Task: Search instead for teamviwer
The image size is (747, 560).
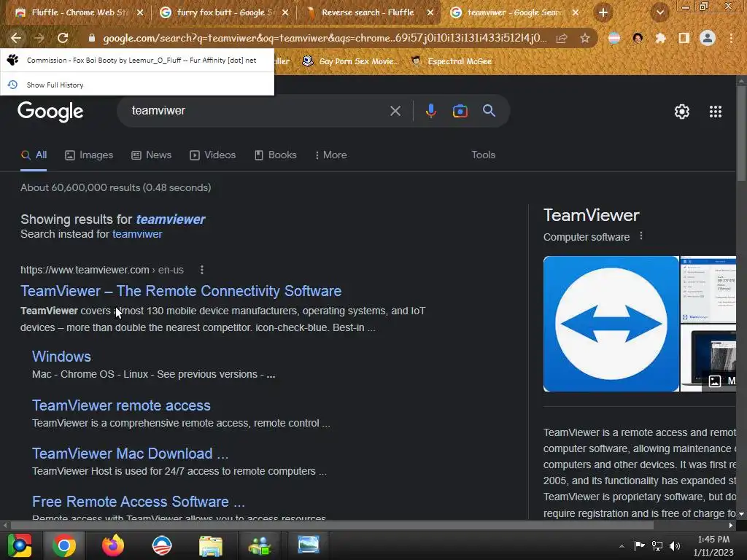Action: click(137, 234)
